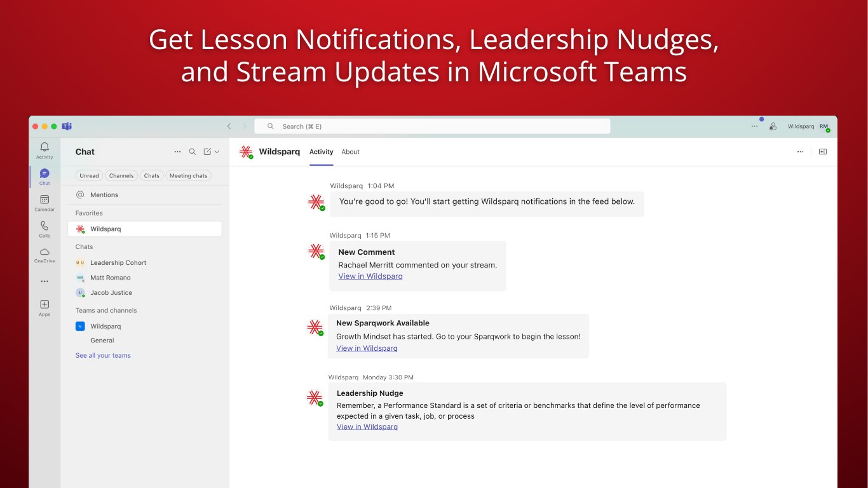Toggle the Channels filter pill
This screenshot has height=488, width=868.
pyautogui.click(x=121, y=176)
